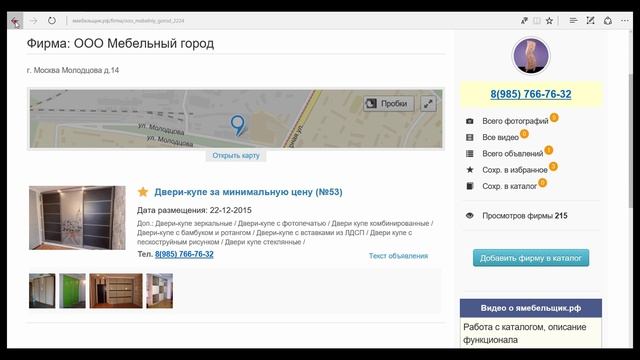Click the gold star beside Двери-купе listing

[143, 192]
